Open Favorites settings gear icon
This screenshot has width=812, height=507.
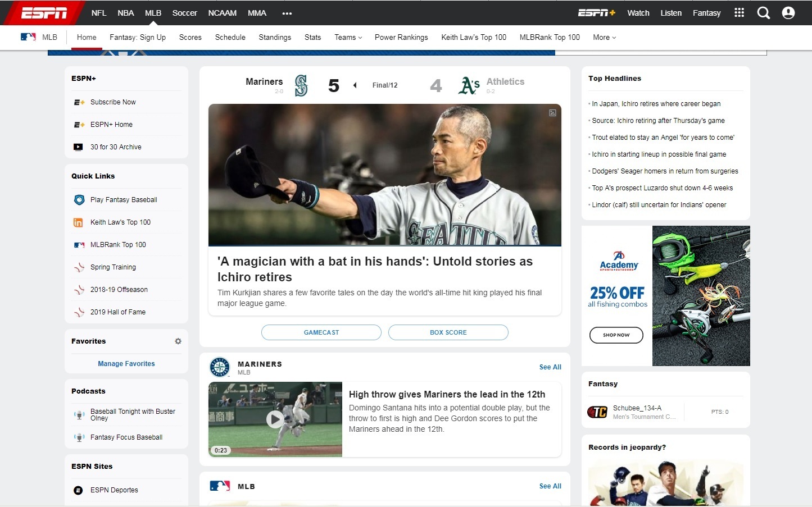click(x=178, y=341)
